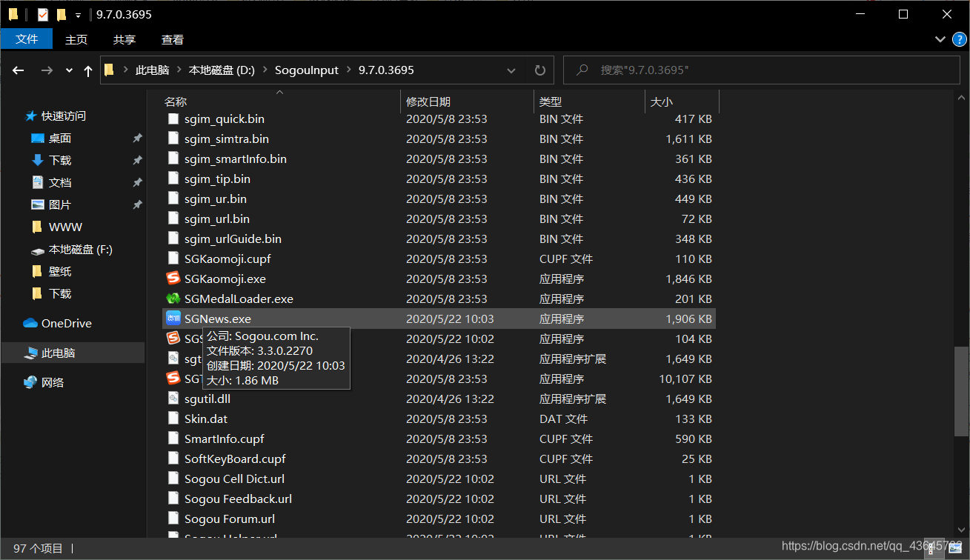The width and height of the screenshot is (970, 560).
Task: Select the Skin.dat file icon
Action: (173, 419)
